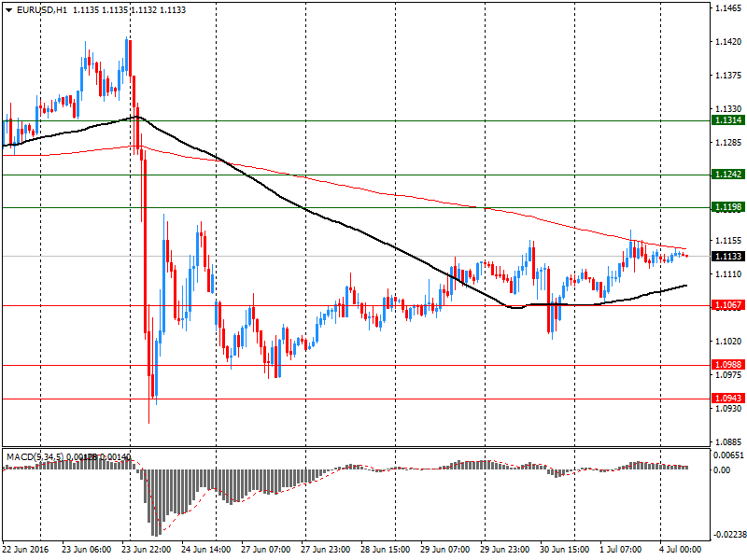This screenshot has height=560, width=747.
Task: Click the 24 Jun 14:00 time label
Action: (205, 550)
